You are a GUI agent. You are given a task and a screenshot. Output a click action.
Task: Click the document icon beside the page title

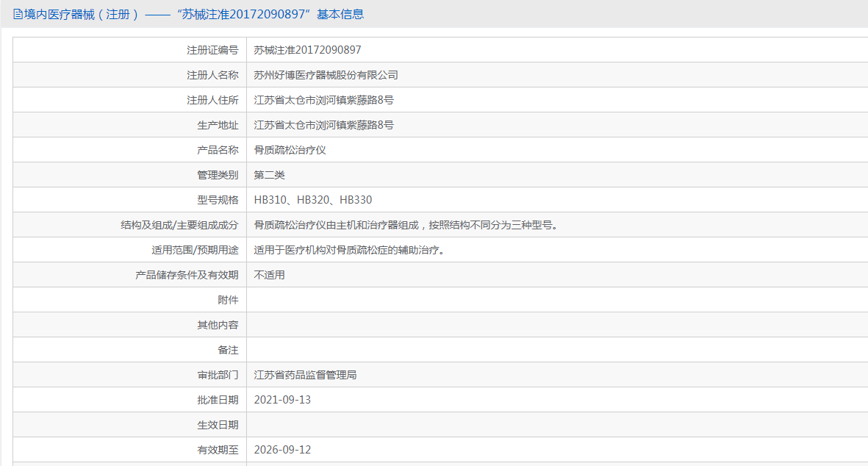point(18,15)
